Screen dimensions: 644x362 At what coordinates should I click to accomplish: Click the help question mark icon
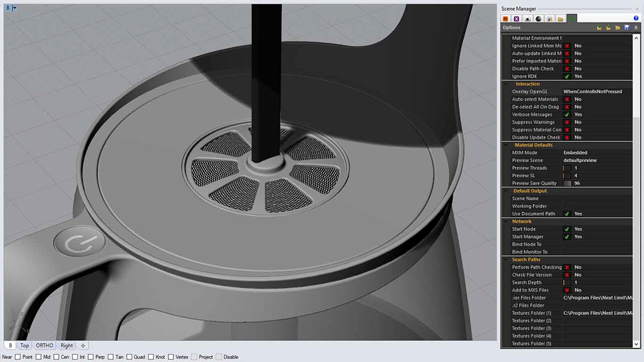635,18
